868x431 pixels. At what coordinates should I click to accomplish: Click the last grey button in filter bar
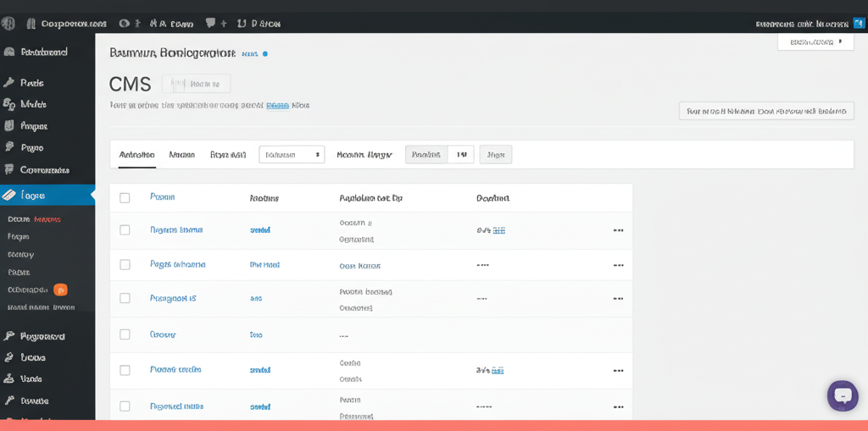point(495,155)
